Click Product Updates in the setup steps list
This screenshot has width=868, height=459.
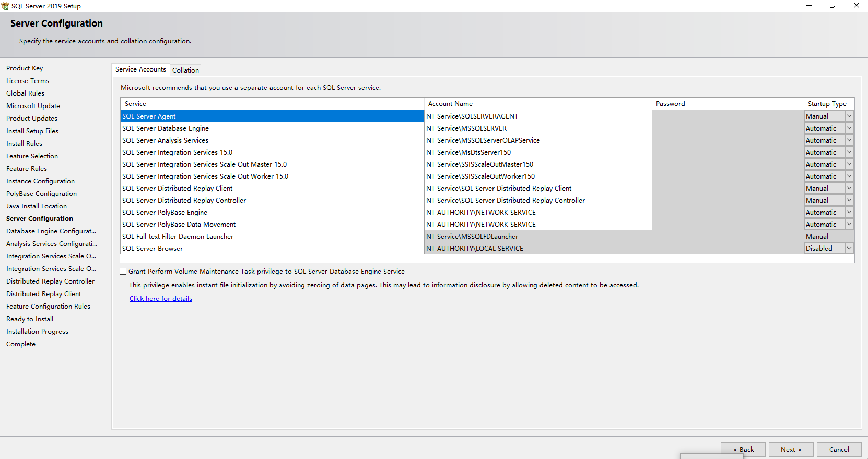pos(32,119)
